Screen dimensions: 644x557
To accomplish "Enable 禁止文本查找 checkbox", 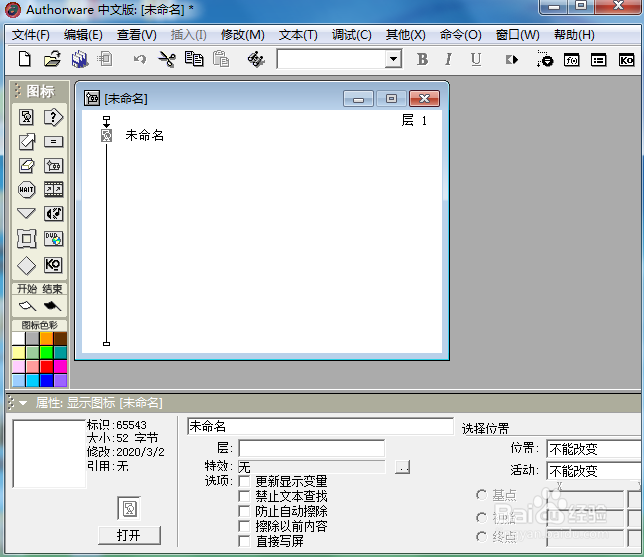I will (x=244, y=496).
